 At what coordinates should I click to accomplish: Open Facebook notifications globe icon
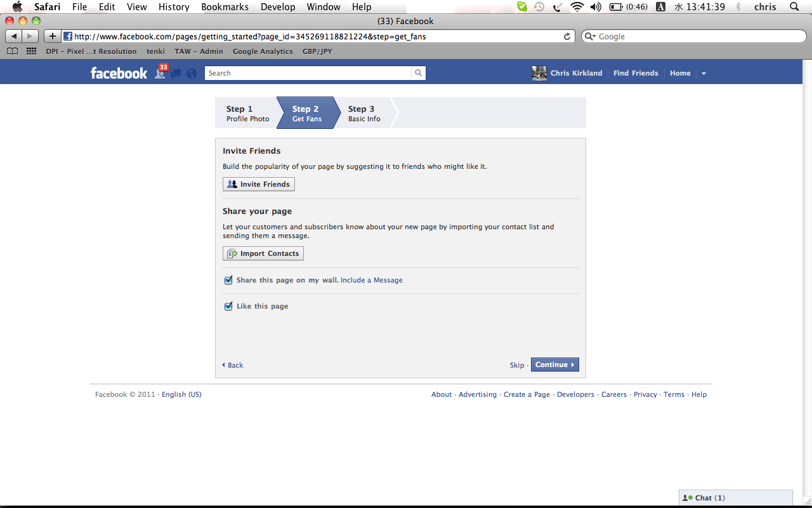click(192, 74)
